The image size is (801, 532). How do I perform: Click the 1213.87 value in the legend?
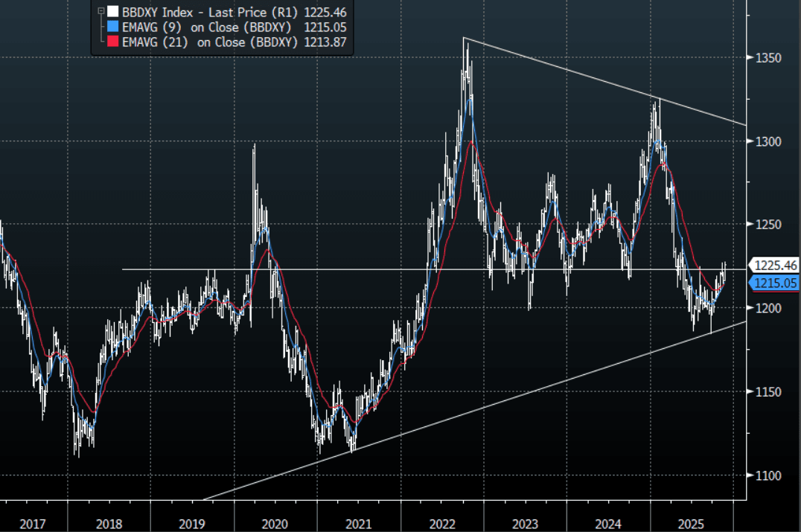[x=325, y=42]
